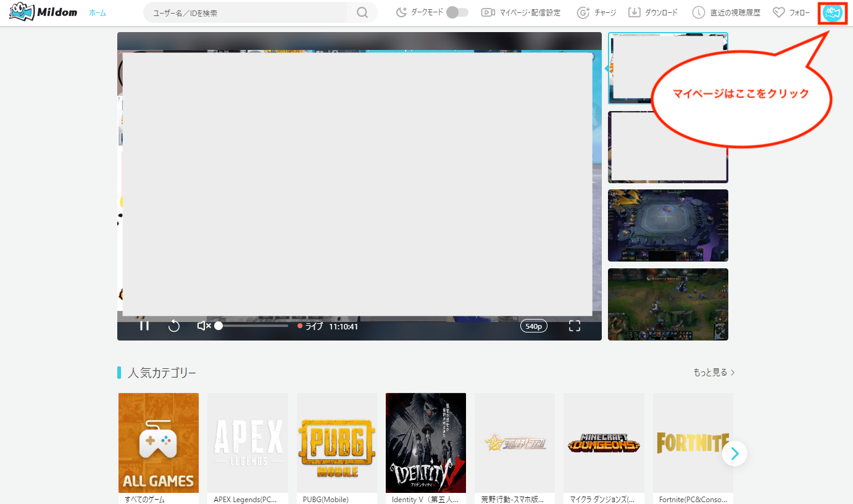Click the charge coin icon
The height and width of the screenshot is (504, 853).
[583, 12]
